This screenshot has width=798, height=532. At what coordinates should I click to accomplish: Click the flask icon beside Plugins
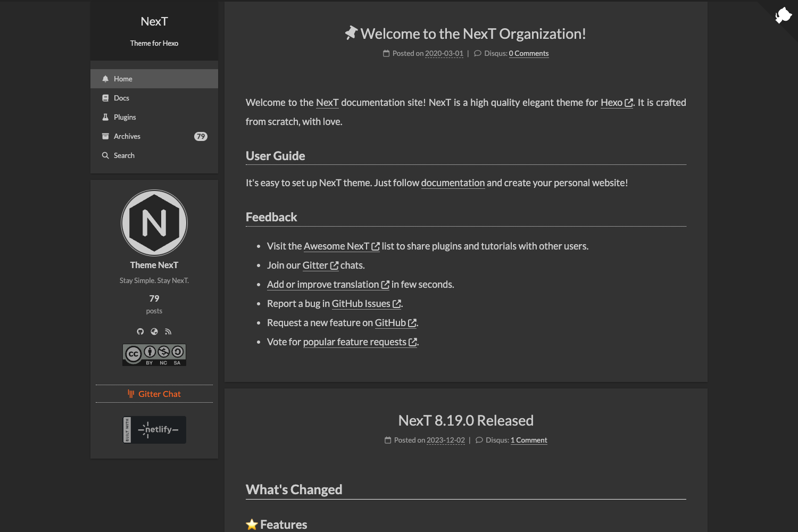tap(105, 117)
